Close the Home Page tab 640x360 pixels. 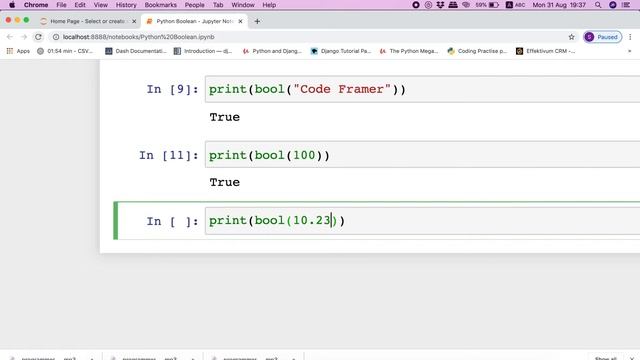click(x=134, y=21)
